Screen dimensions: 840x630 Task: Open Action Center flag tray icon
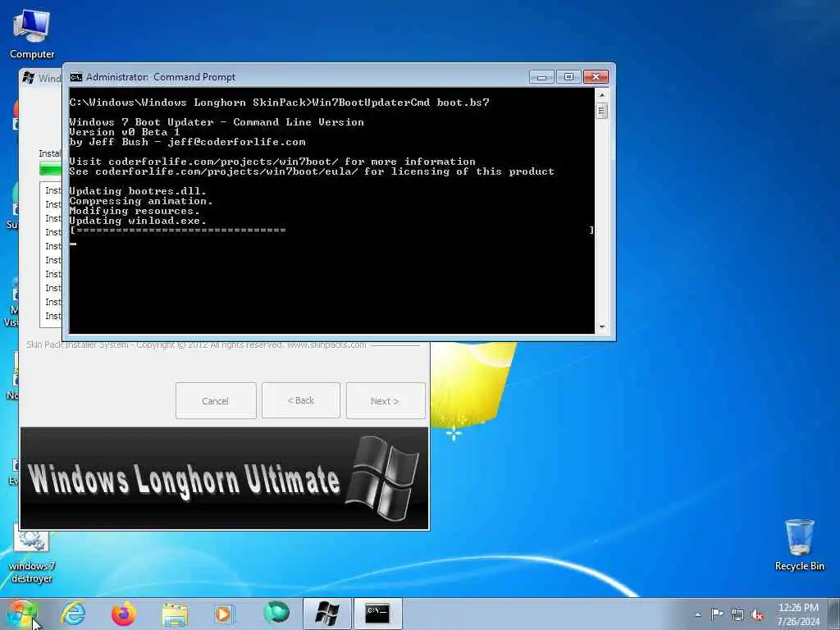coord(717,614)
